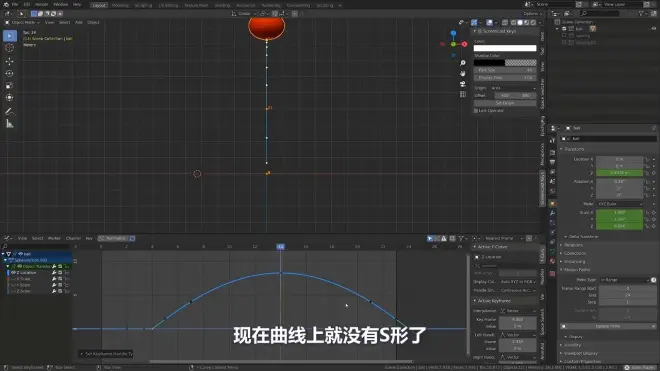Hide the Z Location channel with eye icon
The image size is (660, 371).
click(13, 273)
